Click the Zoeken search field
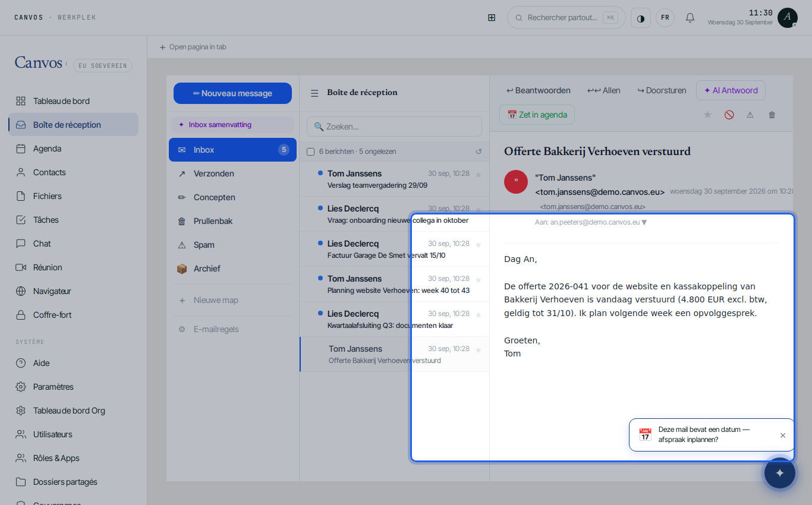This screenshot has width=812, height=505. [x=394, y=127]
